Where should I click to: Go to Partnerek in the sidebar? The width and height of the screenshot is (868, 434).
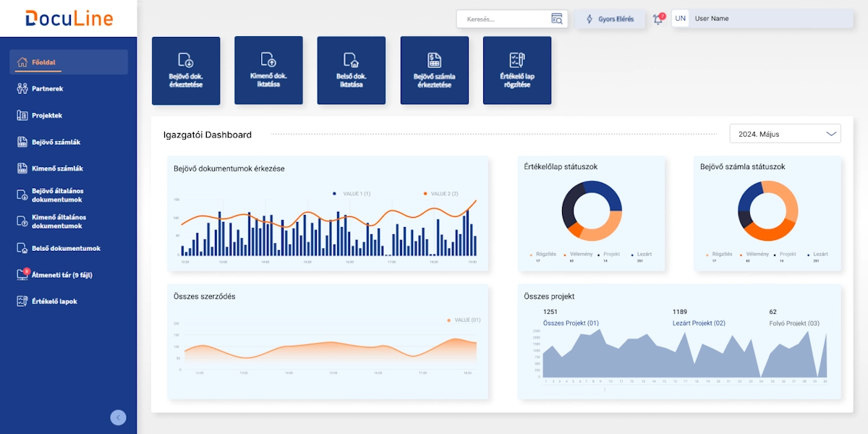point(48,89)
